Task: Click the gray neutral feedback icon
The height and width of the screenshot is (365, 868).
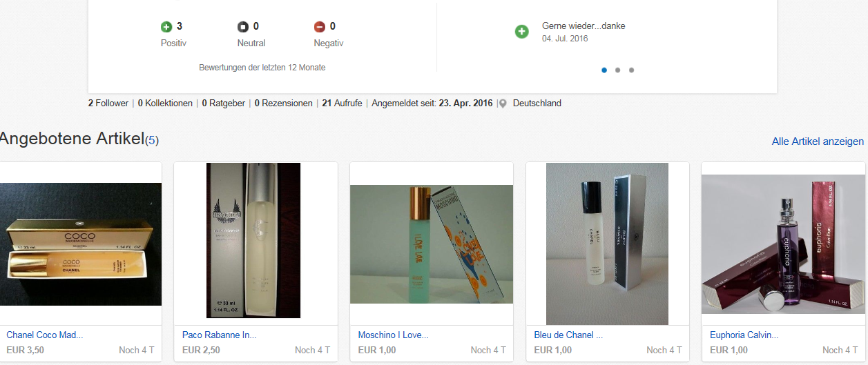Action: pos(242,27)
